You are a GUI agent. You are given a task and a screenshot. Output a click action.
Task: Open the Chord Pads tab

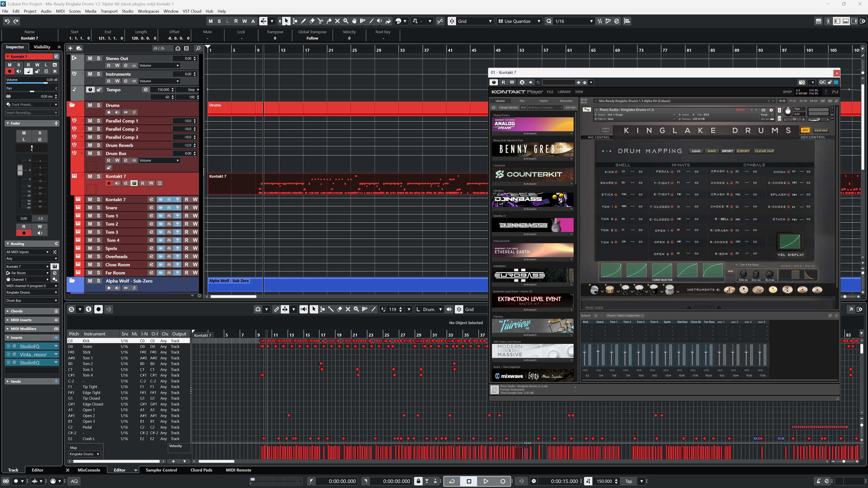201,470
